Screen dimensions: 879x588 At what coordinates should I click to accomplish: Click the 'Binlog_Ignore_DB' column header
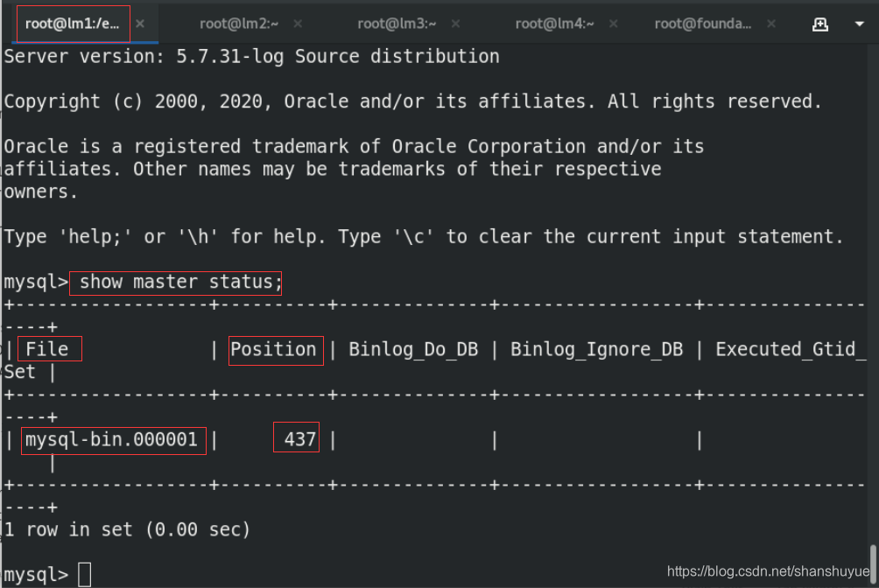pos(596,349)
